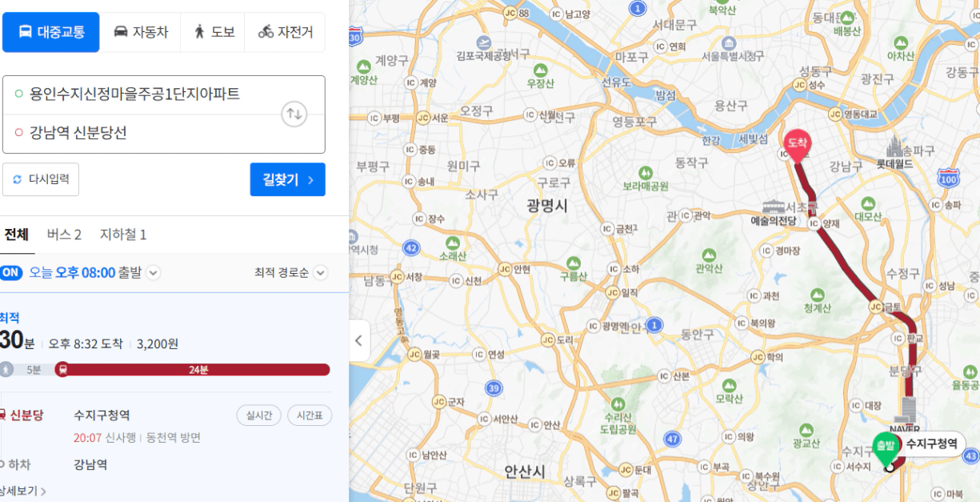Click the 계양산 mountain icon

pos(364,66)
